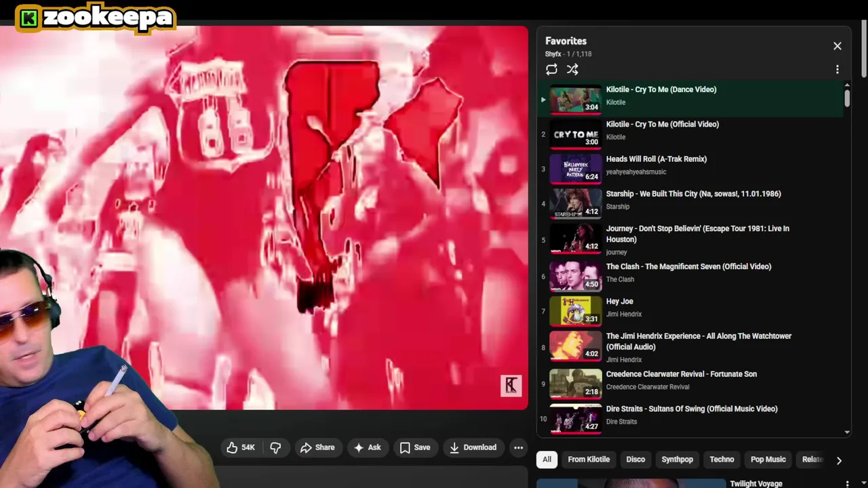
Task: Save video to a playlist
Action: click(414, 447)
